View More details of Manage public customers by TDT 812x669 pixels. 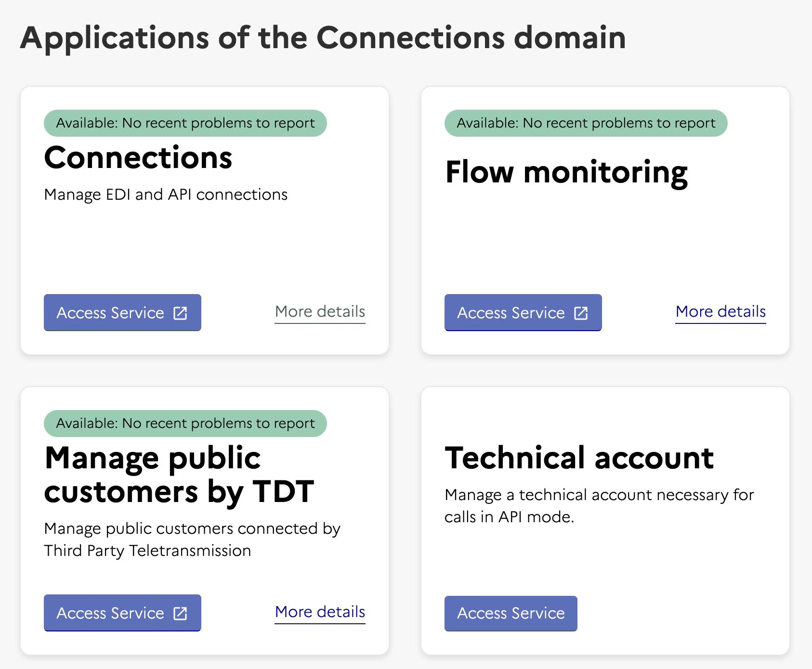[319, 612]
